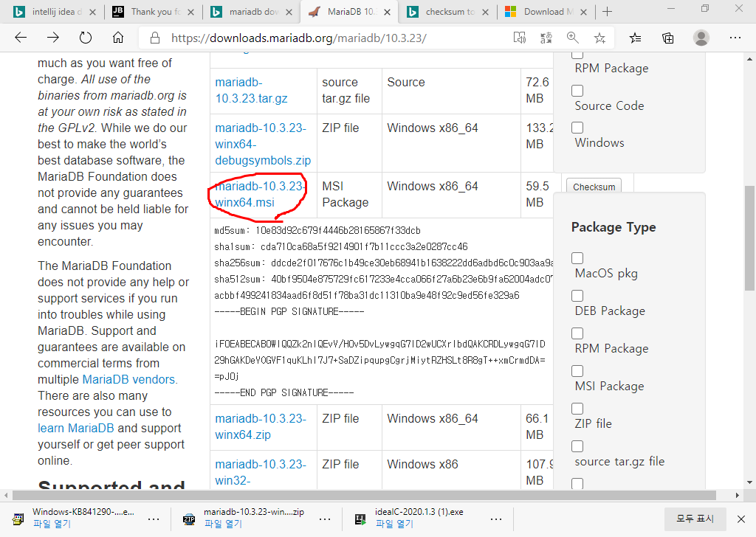This screenshot has width=756, height=537.
Task: Go forward to the next page
Action: 53,38
